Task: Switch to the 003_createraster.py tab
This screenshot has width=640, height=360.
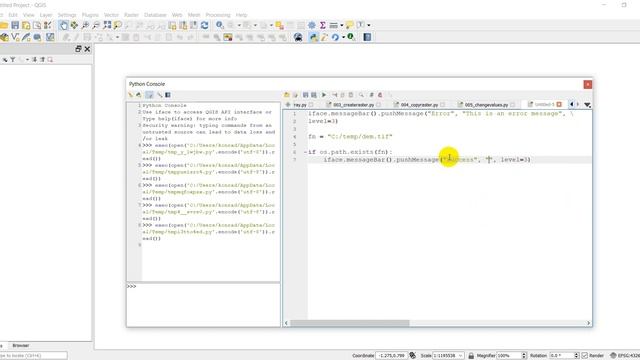Action: pyautogui.click(x=353, y=105)
